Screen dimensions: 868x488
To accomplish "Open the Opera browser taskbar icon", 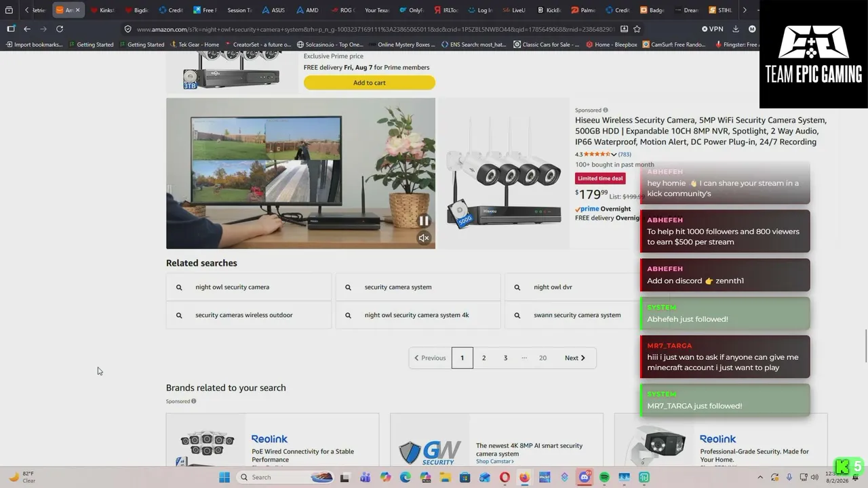I will (505, 477).
